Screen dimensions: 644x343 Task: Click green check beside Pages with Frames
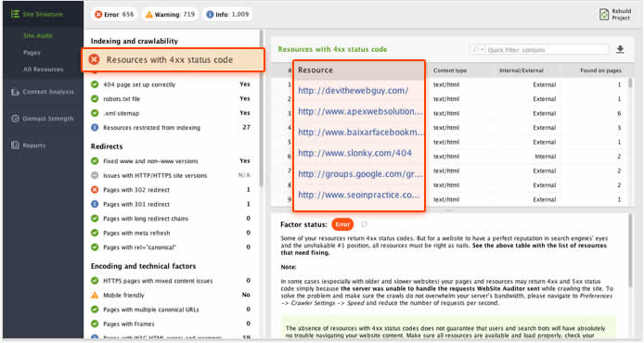coord(95,324)
